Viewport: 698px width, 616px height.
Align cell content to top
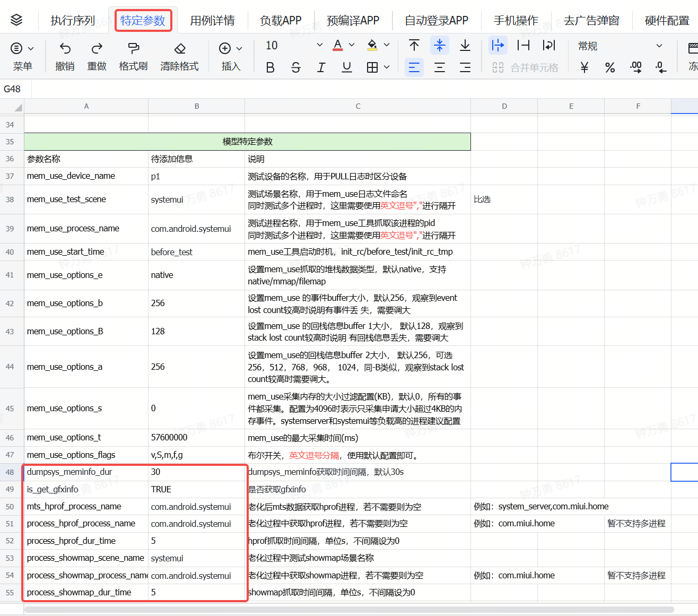click(x=414, y=45)
